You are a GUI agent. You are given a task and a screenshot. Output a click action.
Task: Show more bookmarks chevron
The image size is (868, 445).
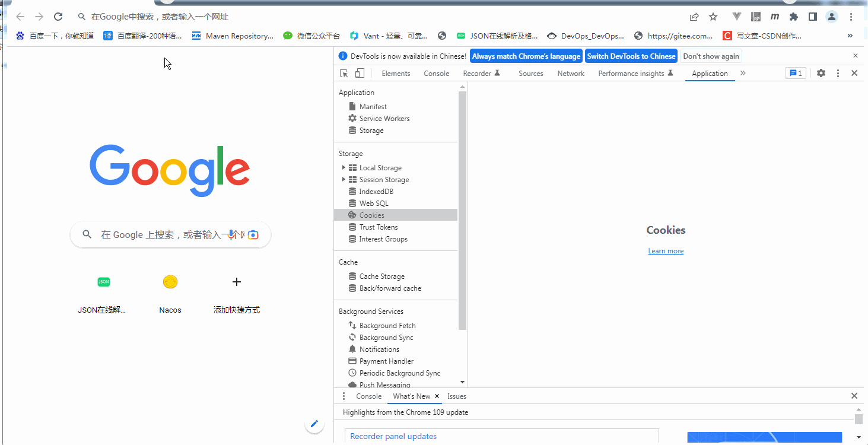pos(850,36)
